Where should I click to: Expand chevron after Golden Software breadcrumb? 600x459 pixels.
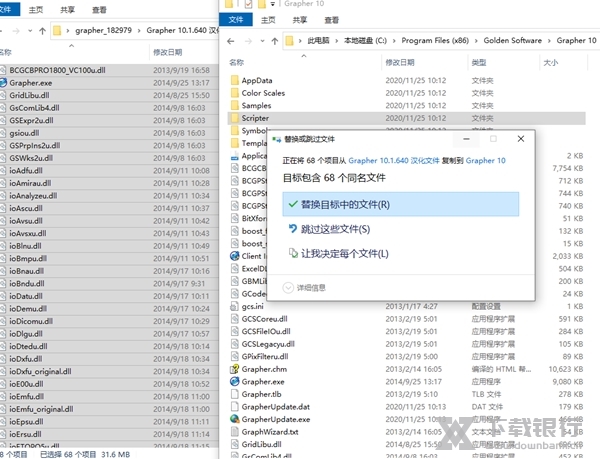(x=549, y=41)
